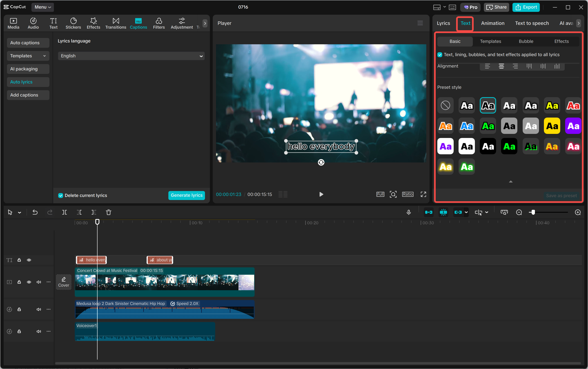Open the Menu dropdown
The width and height of the screenshot is (588, 369).
click(x=42, y=7)
